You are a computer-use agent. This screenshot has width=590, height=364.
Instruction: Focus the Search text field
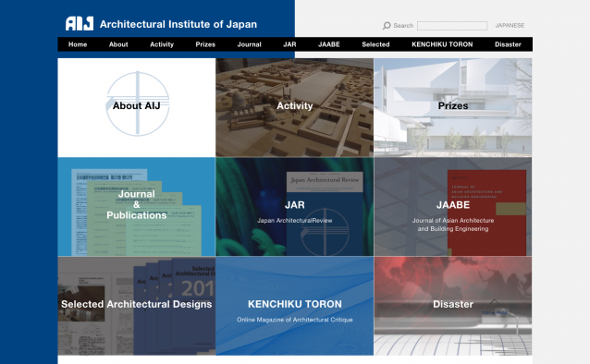[x=452, y=26]
